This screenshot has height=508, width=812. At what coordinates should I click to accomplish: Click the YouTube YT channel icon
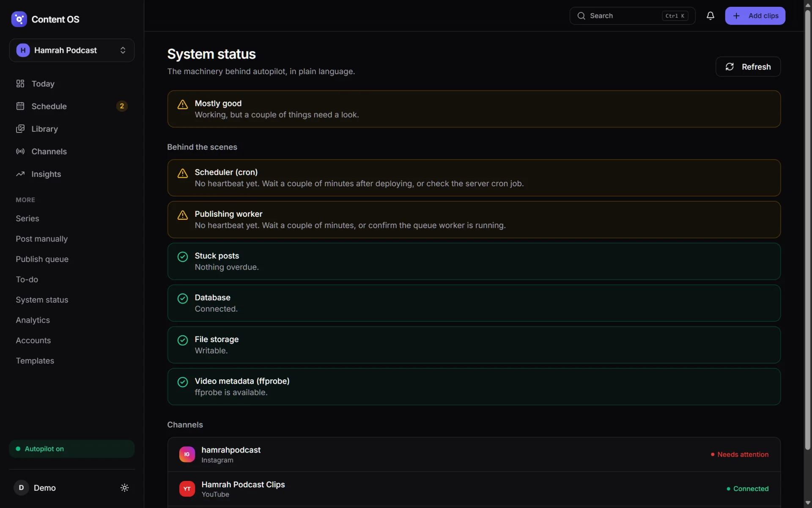(187, 489)
